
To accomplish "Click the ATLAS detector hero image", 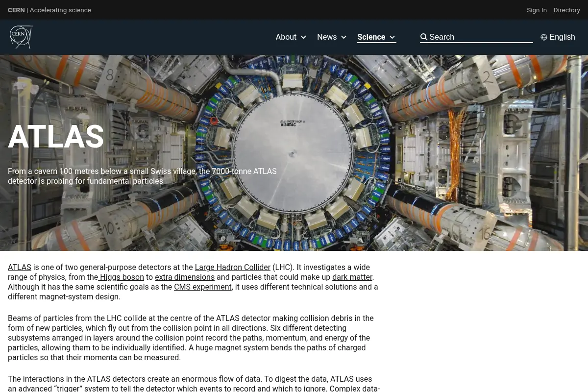I will click(x=294, y=153).
